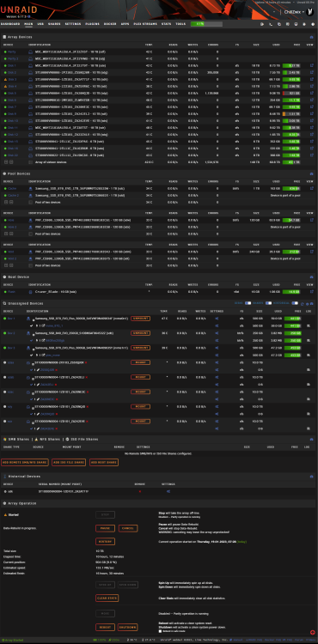Screen dimensions: 318x644
Task: Unmount the Samsung 970 EVO Plus Dev 1
Action: click(140, 319)
